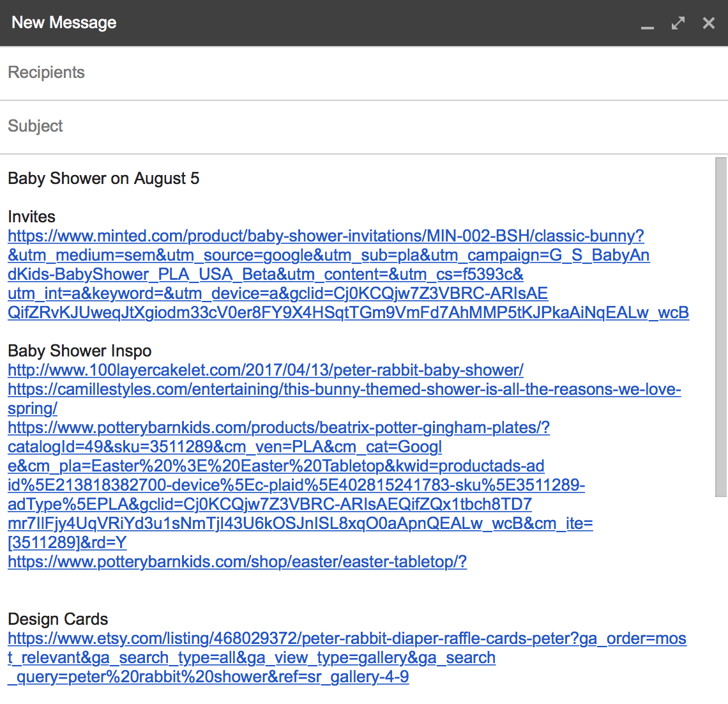Click the Recipients field

364,73
